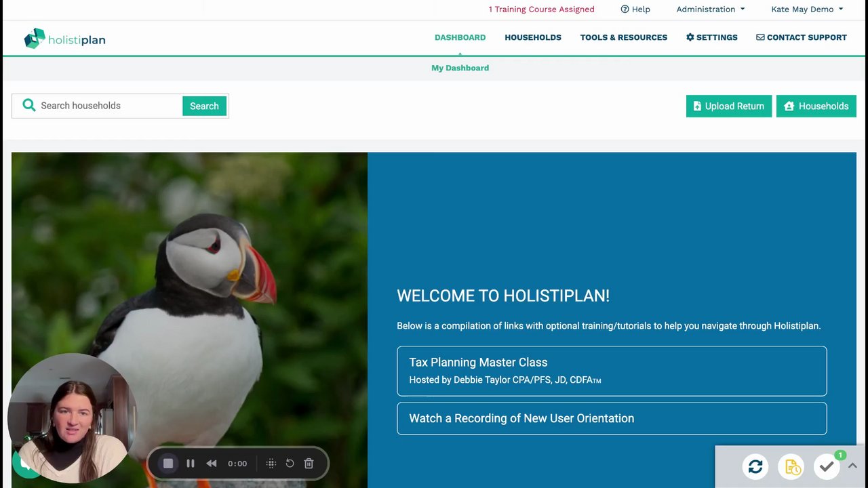Open Contact Support

(802, 37)
